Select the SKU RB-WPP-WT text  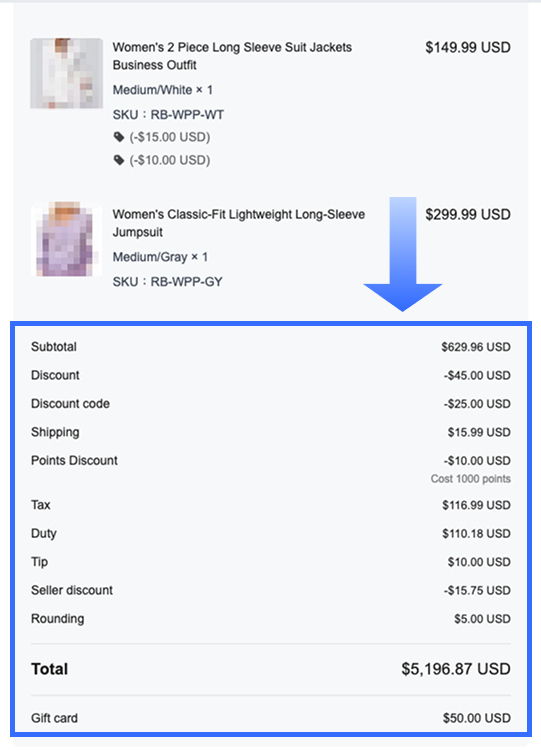[x=168, y=115]
